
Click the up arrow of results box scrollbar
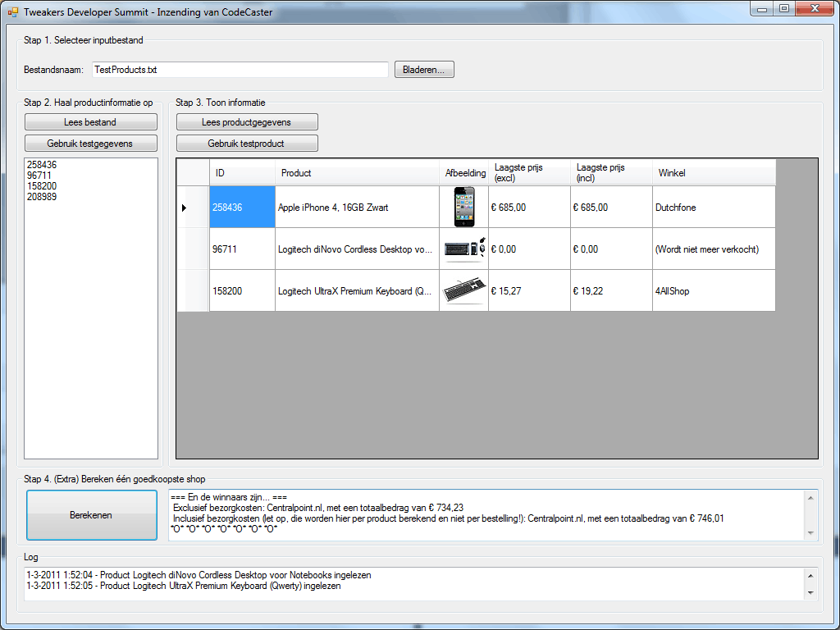coord(810,498)
